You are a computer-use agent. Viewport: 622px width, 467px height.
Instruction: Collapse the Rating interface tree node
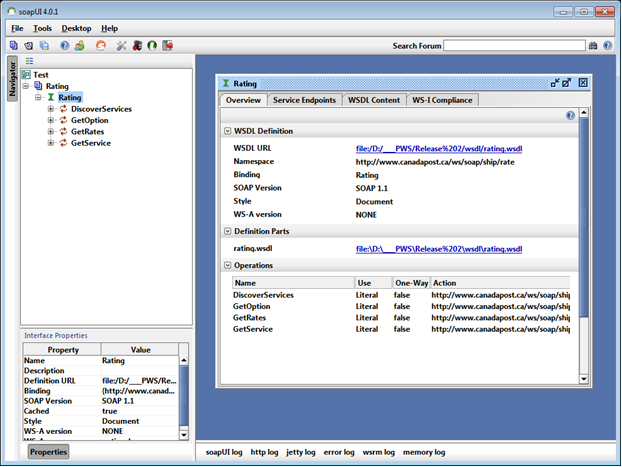coord(38,97)
